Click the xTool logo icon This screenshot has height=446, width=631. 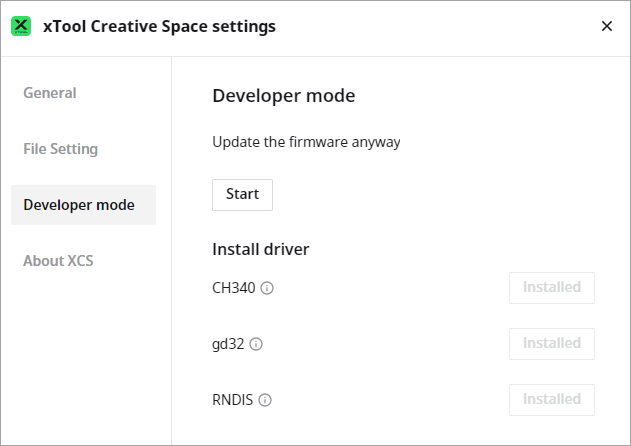(21, 26)
